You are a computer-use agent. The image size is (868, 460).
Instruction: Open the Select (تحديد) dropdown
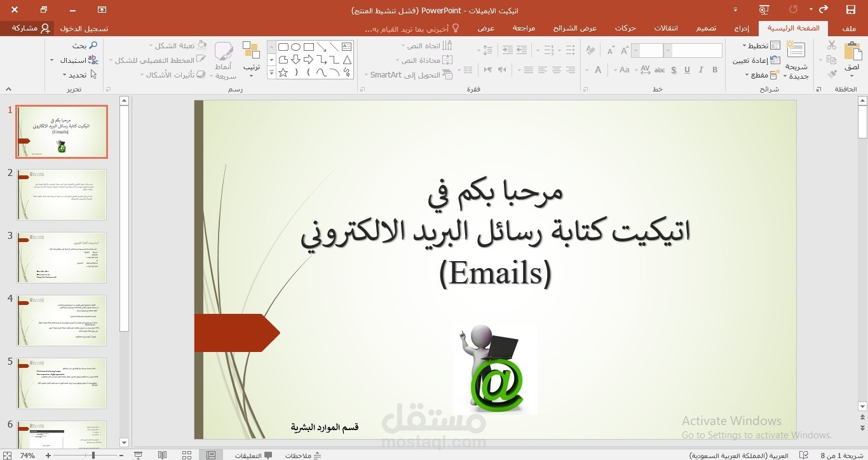click(x=80, y=75)
